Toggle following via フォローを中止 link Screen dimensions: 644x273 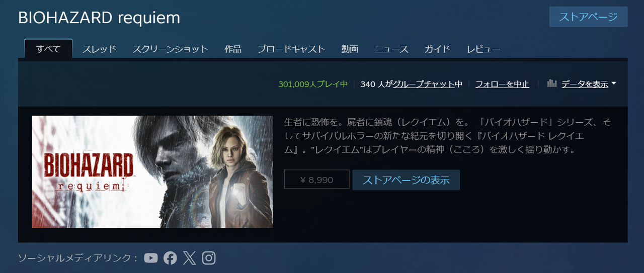coord(502,84)
